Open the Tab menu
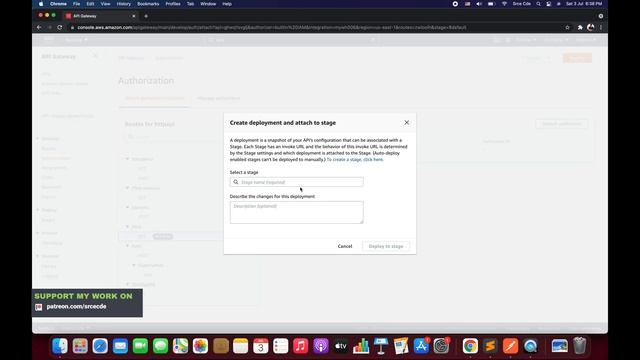The width and height of the screenshot is (640, 360). 191,4
